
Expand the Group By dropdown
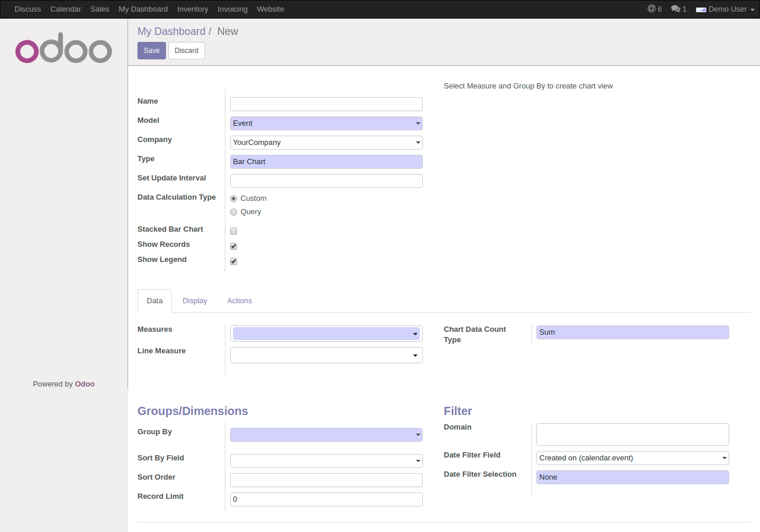point(326,435)
